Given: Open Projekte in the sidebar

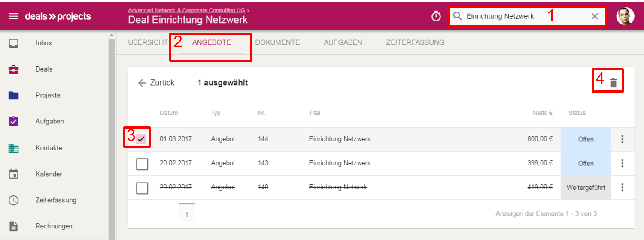Looking at the screenshot, I should click(x=48, y=95).
